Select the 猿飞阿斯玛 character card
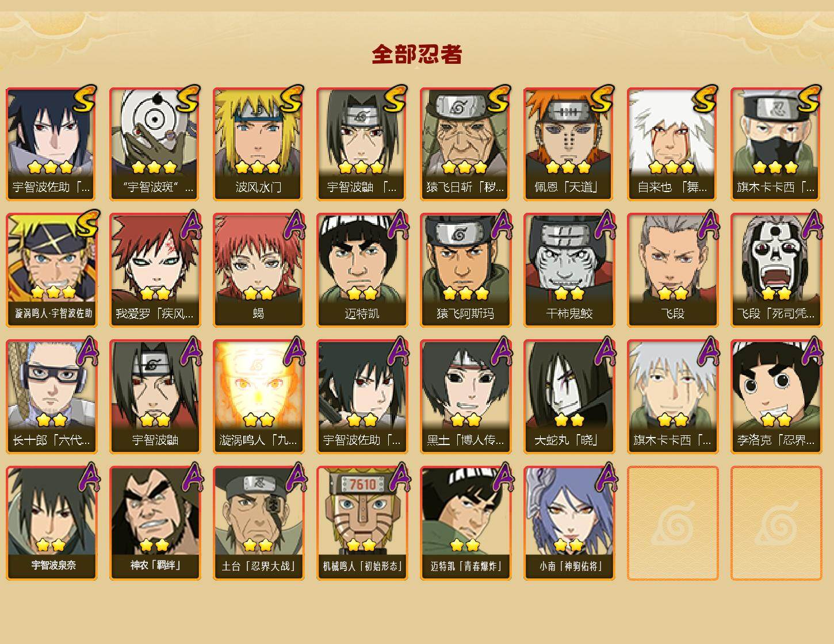 [x=465, y=270]
